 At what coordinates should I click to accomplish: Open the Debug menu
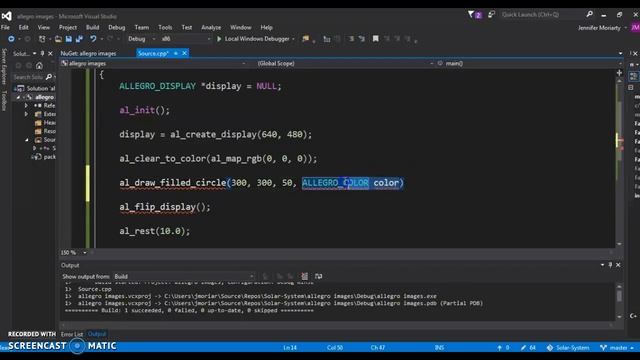(x=117, y=27)
